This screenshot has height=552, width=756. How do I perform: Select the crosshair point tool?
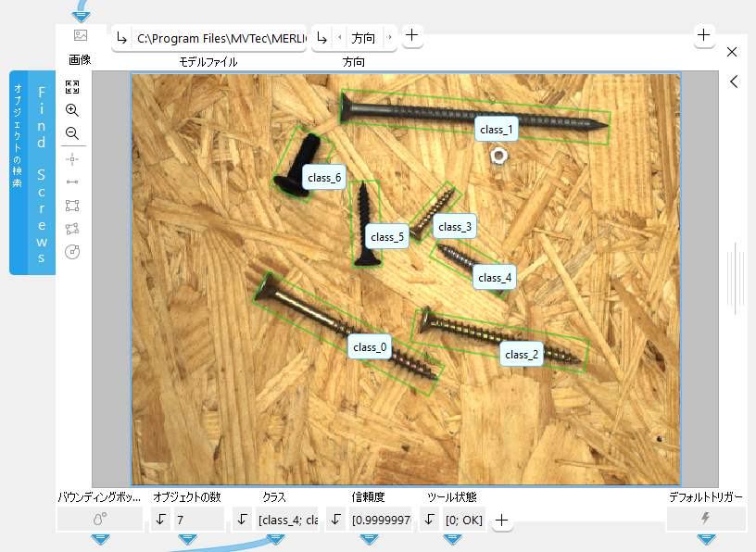(72, 158)
